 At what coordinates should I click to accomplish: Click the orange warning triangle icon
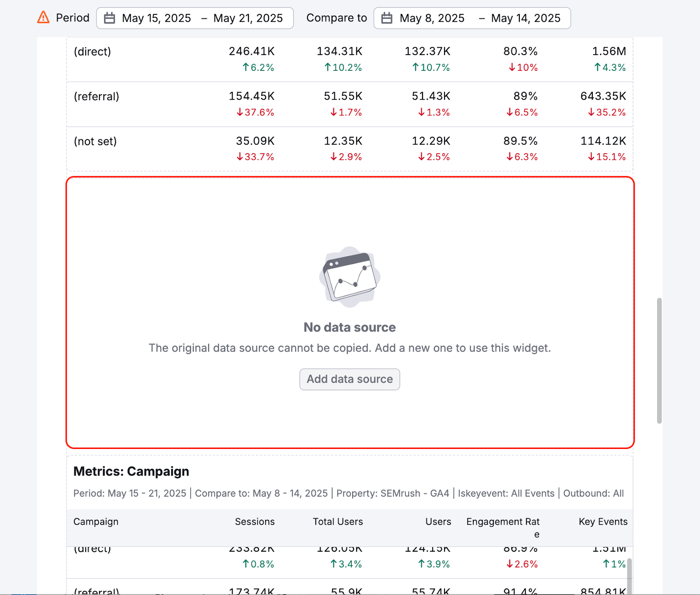point(43,17)
